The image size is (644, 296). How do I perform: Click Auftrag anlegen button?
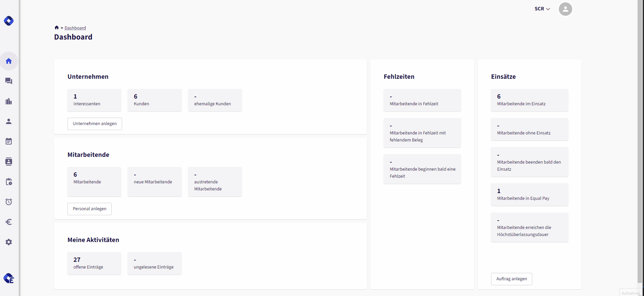(512, 279)
